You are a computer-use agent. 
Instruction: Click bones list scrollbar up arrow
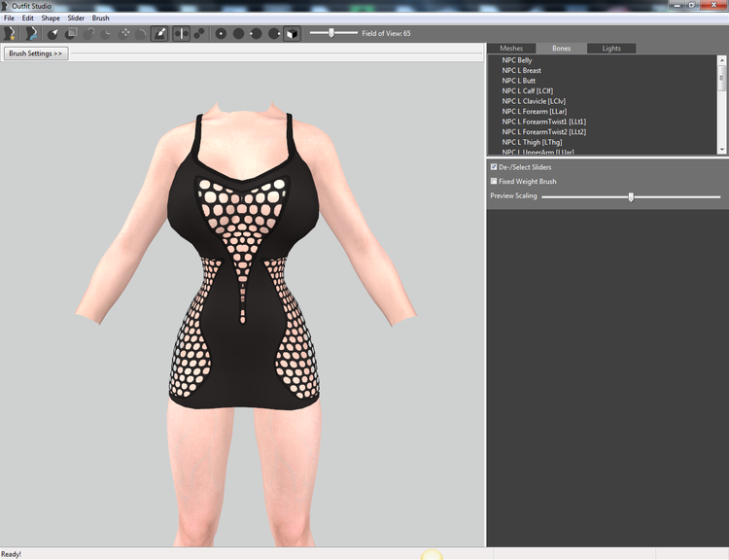pos(721,60)
